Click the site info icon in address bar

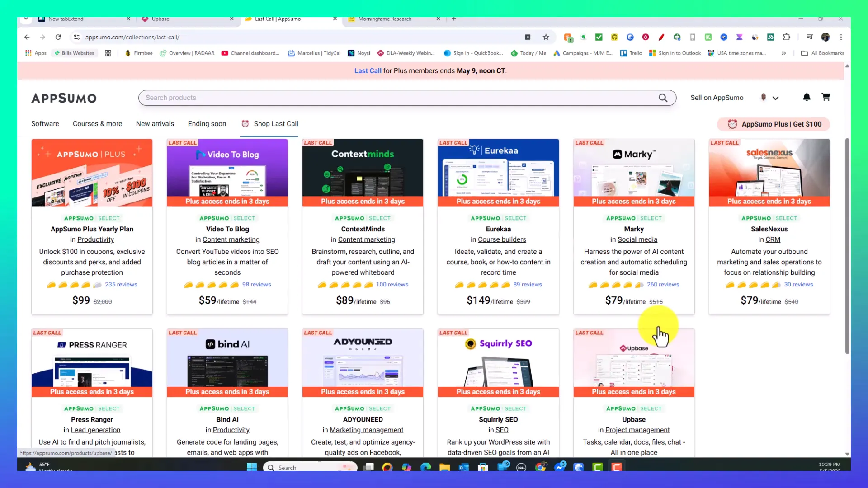point(76,37)
